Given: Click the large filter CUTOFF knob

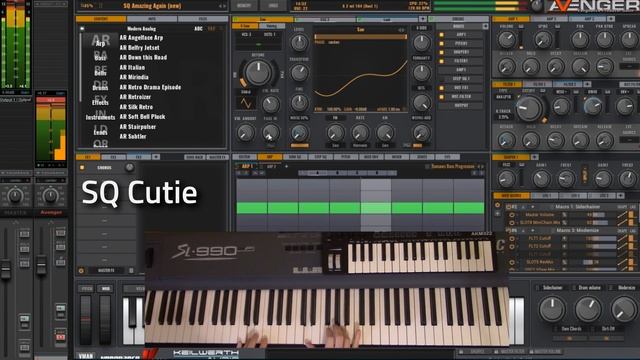Looking at the screenshot, I should (529, 108).
